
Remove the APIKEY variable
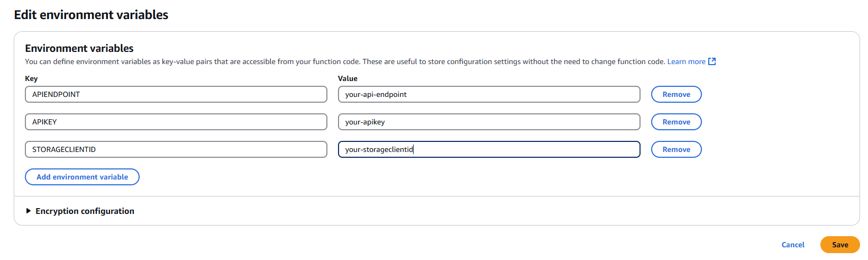tap(676, 122)
